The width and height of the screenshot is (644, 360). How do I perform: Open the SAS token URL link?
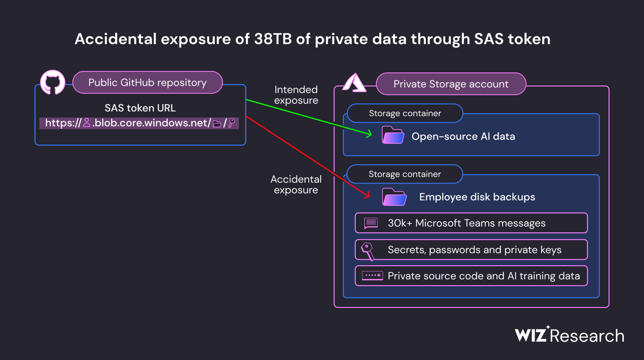140,123
